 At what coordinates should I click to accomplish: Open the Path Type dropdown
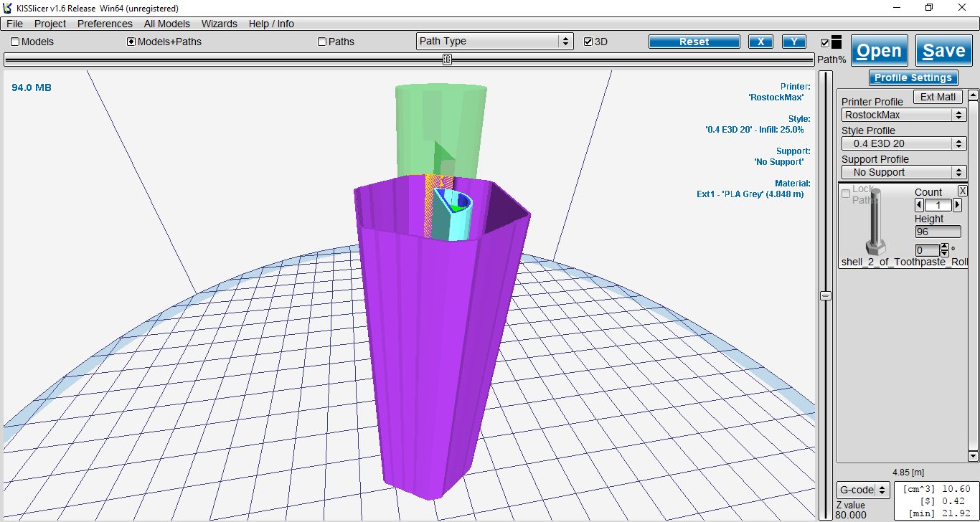pos(495,41)
